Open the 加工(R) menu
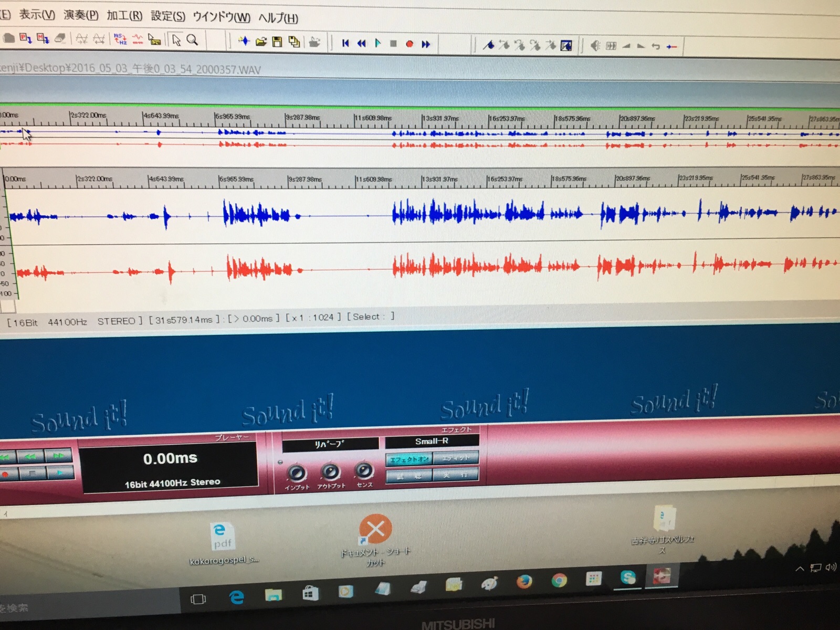Screen dimensions: 840x630 point(124,15)
